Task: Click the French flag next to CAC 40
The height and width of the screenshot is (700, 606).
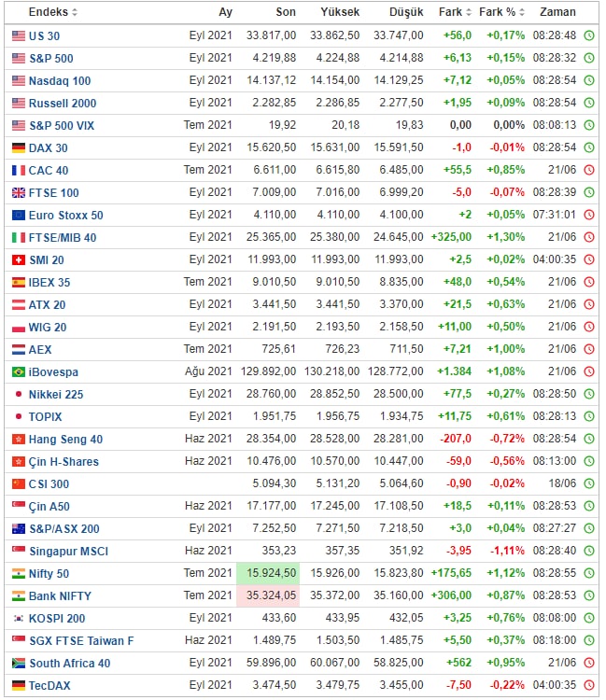Action: (x=19, y=170)
